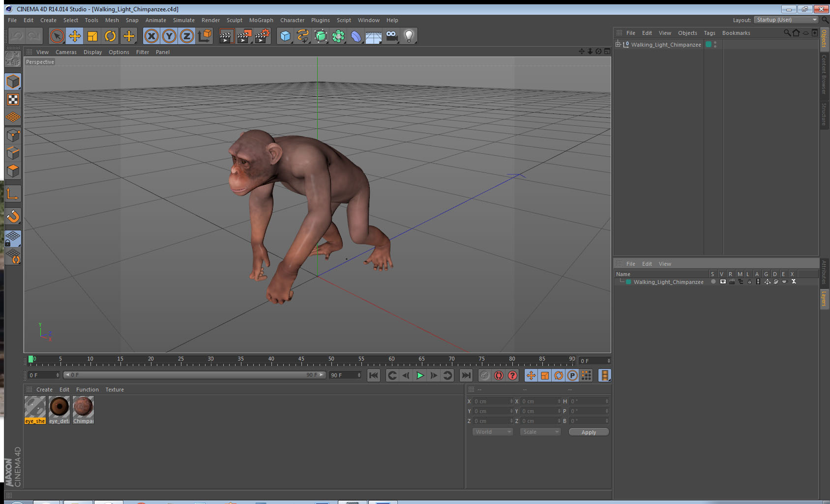Expand the Walking_Light_Chimpanzee object tree

(x=618, y=44)
